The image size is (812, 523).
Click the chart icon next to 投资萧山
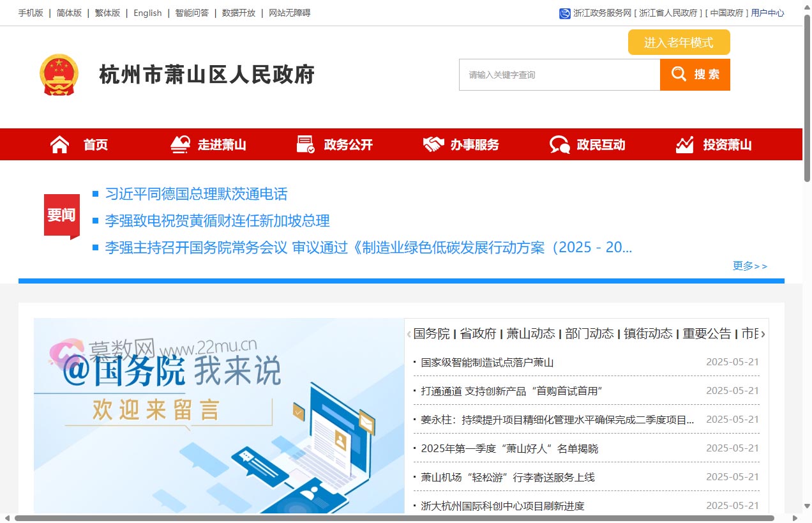click(x=684, y=144)
